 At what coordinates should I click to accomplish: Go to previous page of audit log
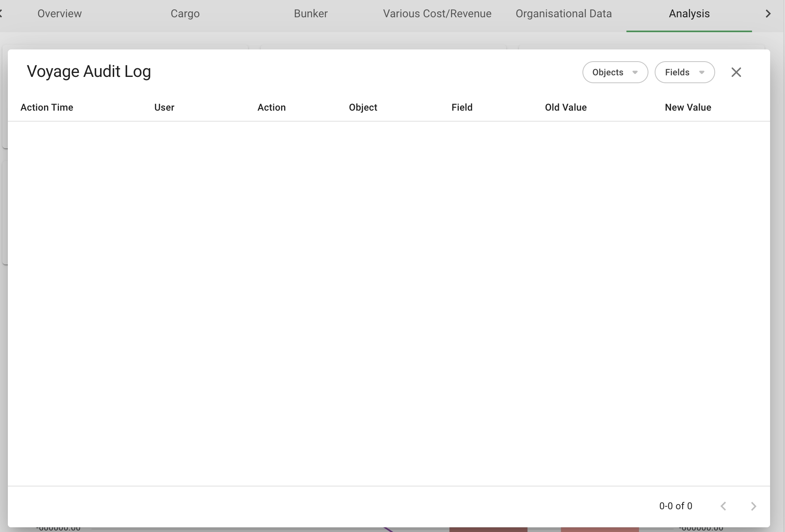pos(723,506)
